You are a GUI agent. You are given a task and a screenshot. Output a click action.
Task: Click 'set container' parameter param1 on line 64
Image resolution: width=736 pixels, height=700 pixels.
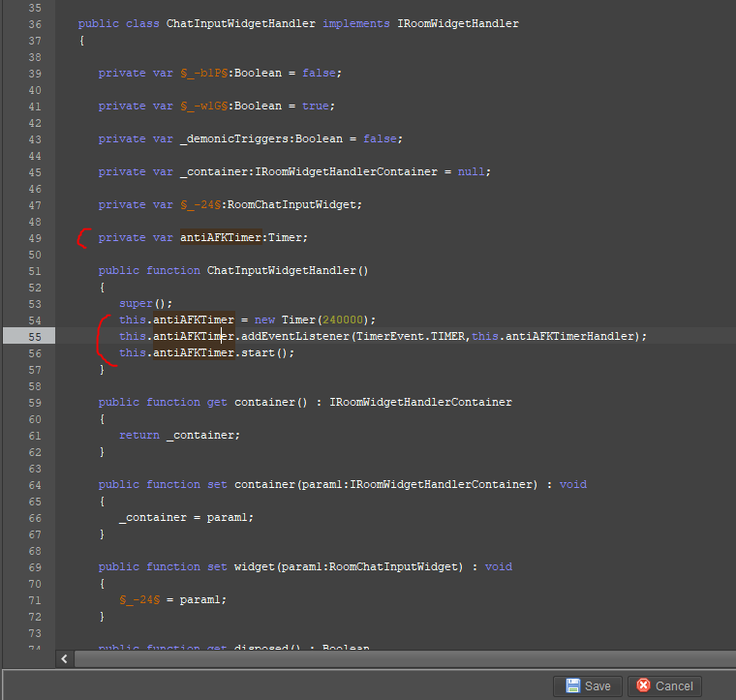click(322, 485)
